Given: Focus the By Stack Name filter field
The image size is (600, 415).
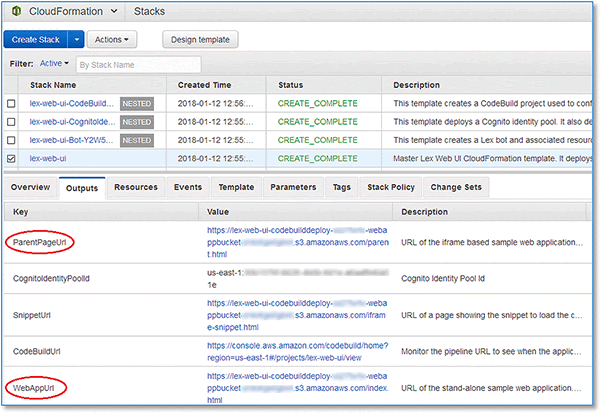Looking at the screenshot, I should point(139,65).
